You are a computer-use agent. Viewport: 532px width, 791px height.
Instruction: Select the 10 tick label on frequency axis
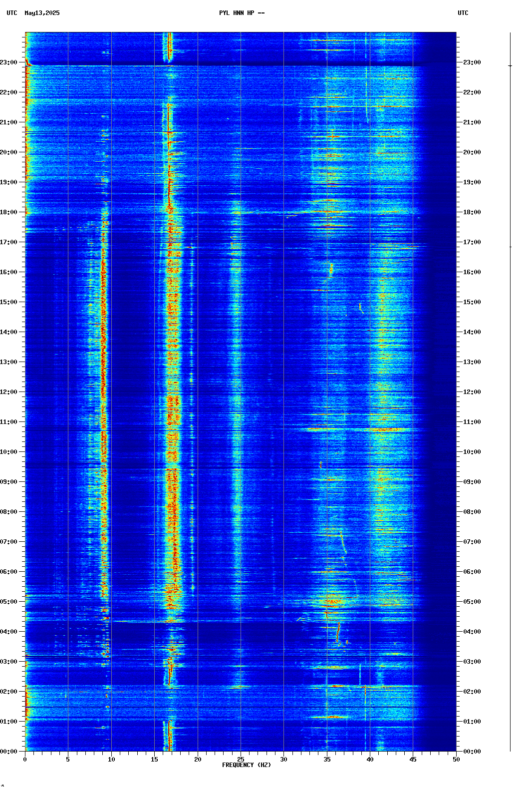[111, 760]
